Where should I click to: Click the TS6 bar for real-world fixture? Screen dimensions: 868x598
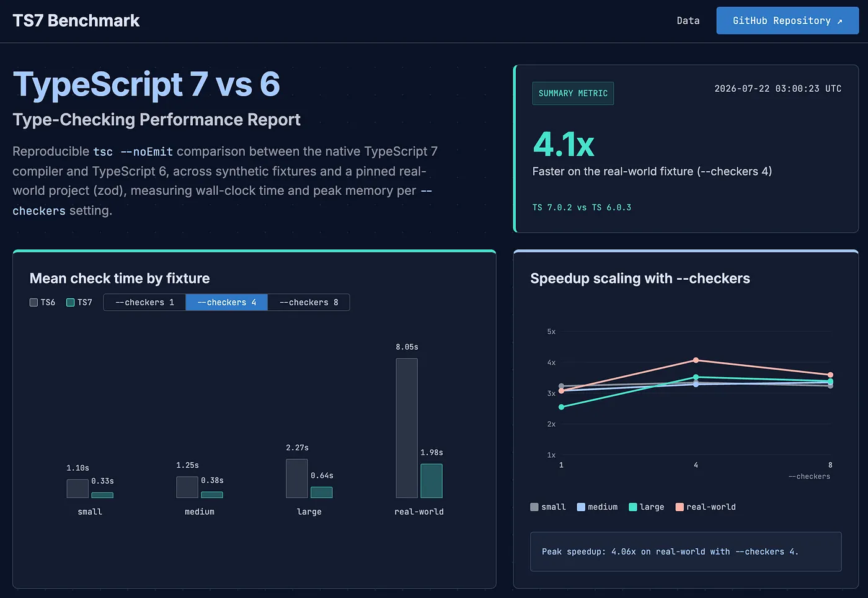point(407,428)
